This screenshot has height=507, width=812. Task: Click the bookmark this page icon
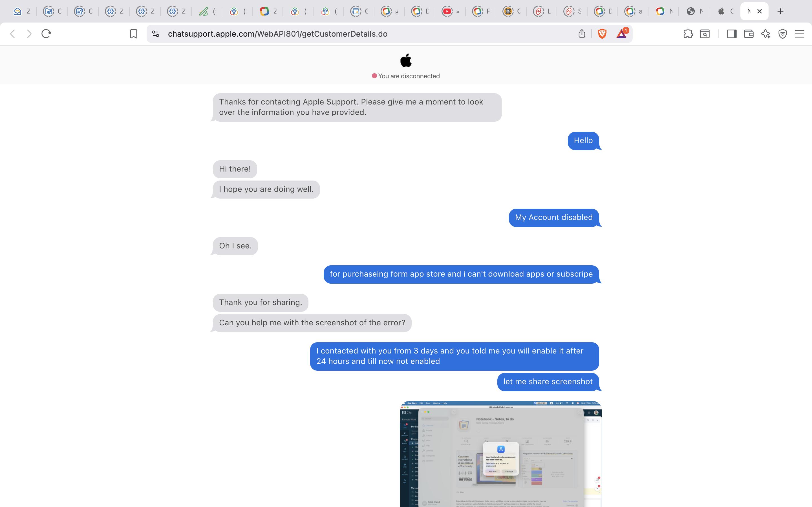[134, 34]
